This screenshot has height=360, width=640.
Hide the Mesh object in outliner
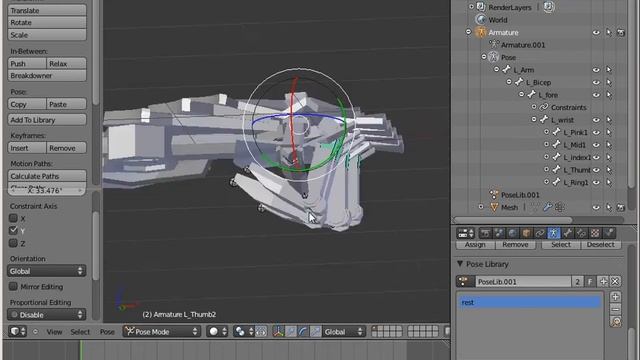[596, 207]
